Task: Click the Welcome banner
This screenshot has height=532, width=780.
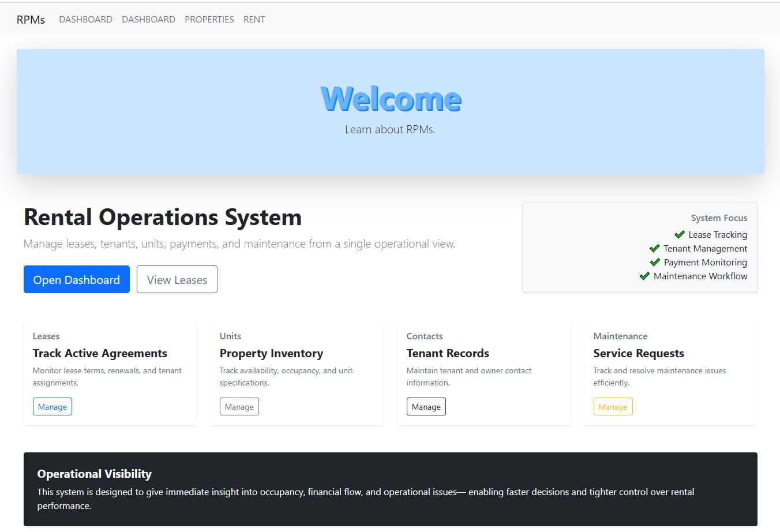Action: pyautogui.click(x=390, y=111)
